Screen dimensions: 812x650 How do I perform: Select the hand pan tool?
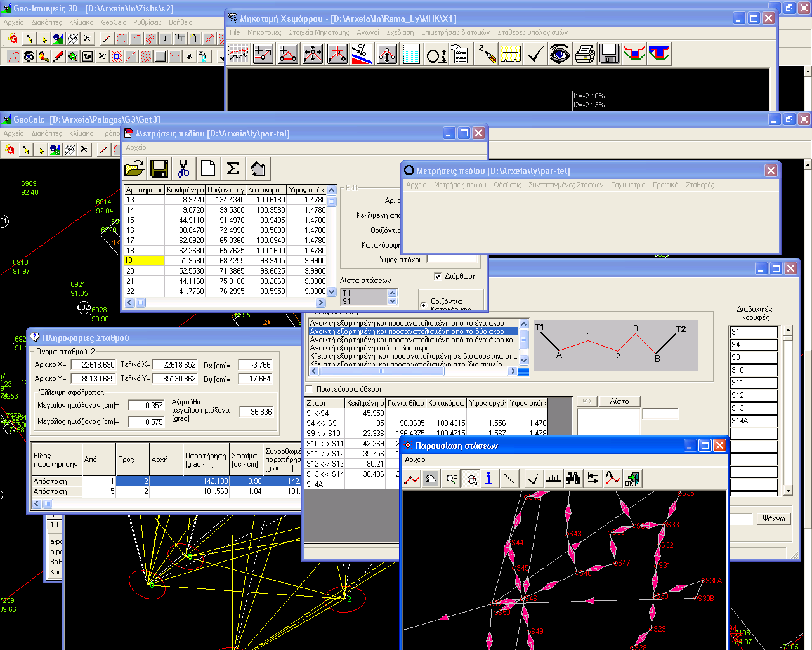(431, 479)
